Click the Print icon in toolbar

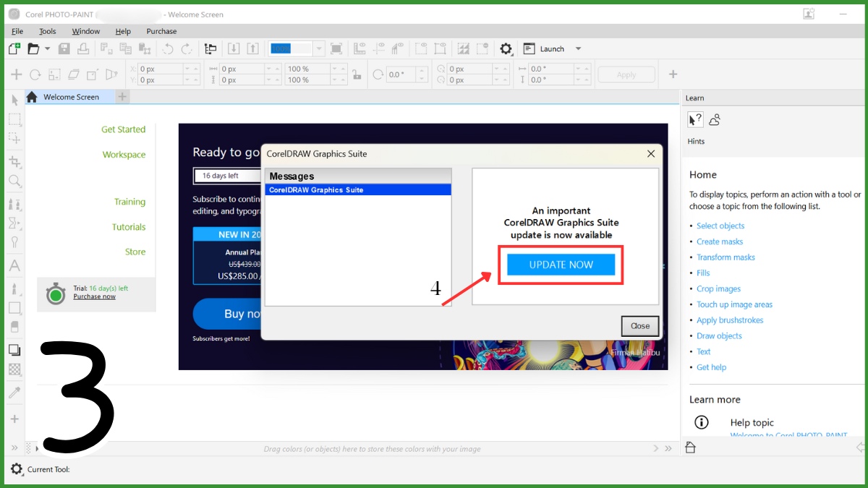click(83, 48)
